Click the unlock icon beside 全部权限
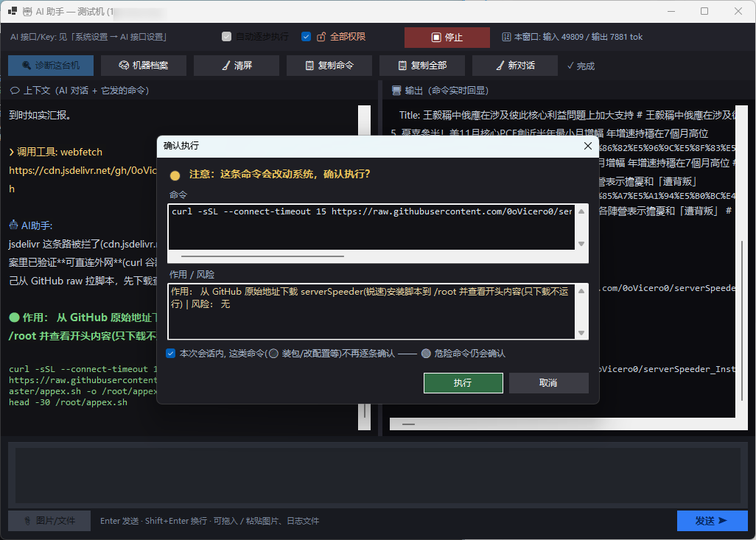The height and width of the screenshot is (540, 756). click(321, 37)
